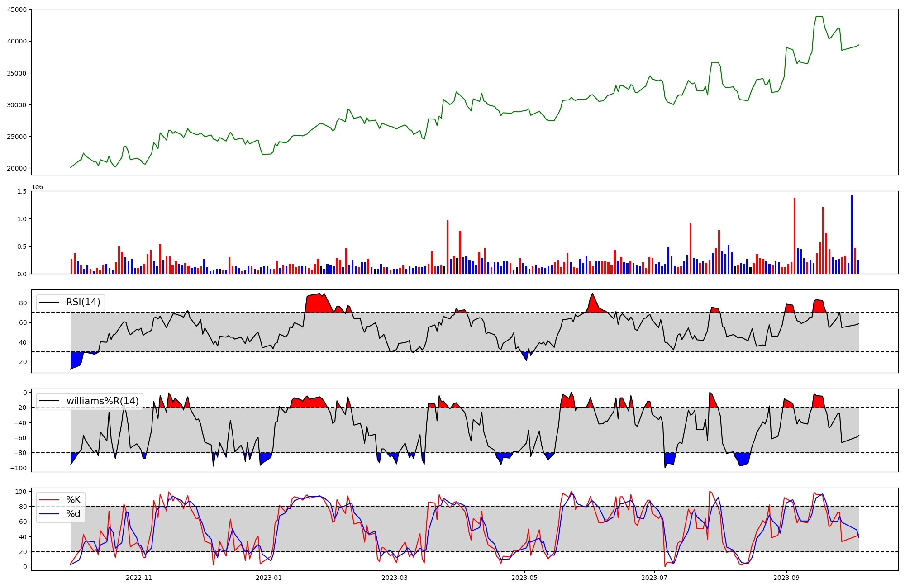Select the 2023-03 date tick label
This screenshot has width=905, height=588.
395,578
